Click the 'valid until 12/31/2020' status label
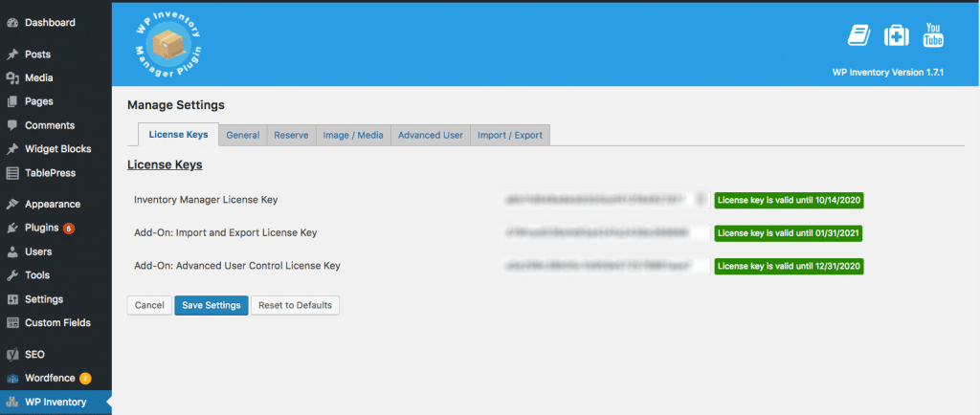 click(x=789, y=266)
